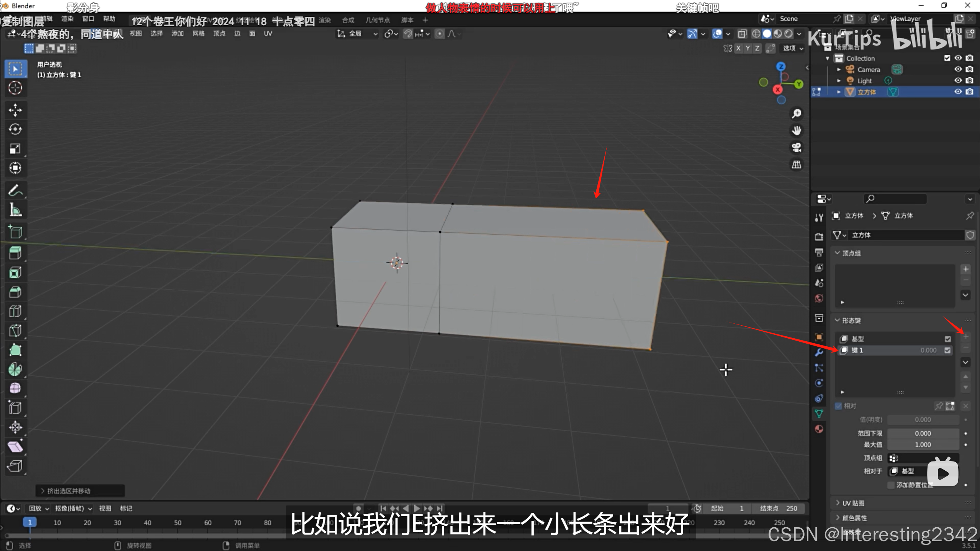980x551 pixels.
Task: Add a new shape key with plus button
Action: pyautogui.click(x=966, y=336)
